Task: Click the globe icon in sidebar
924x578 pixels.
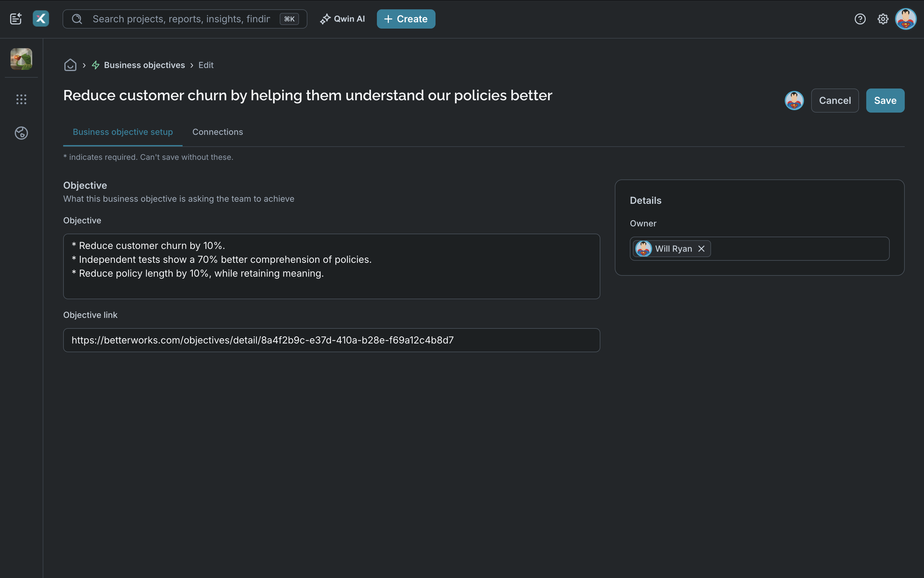Action: pyautogui.click(x=21, y=133)
